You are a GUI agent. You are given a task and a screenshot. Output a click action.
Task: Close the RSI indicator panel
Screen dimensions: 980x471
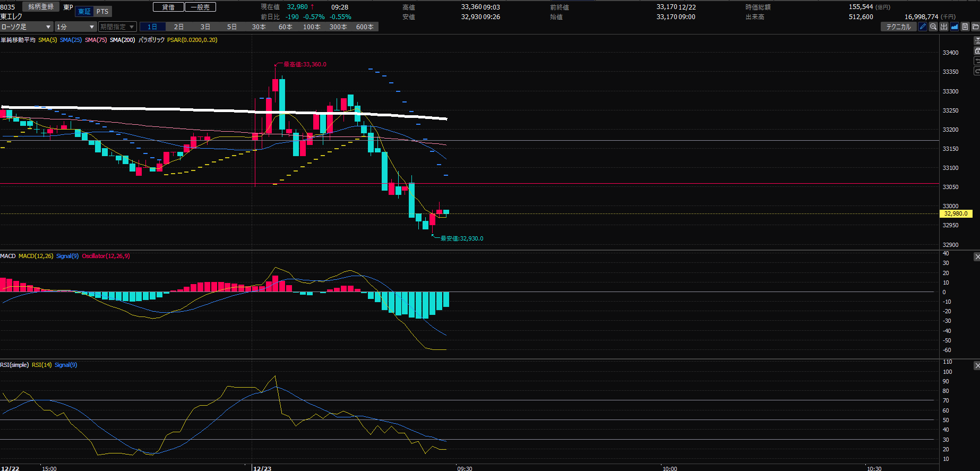click(977, 366)
